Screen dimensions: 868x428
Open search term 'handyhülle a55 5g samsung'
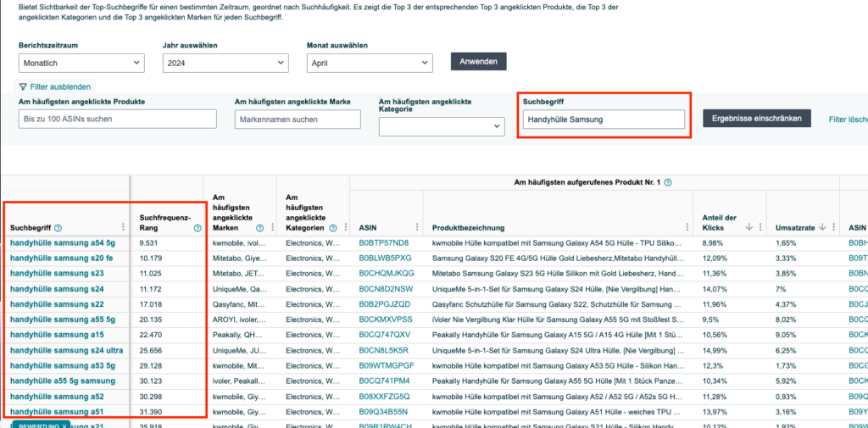pyautogui.click(x=63, y=381)
